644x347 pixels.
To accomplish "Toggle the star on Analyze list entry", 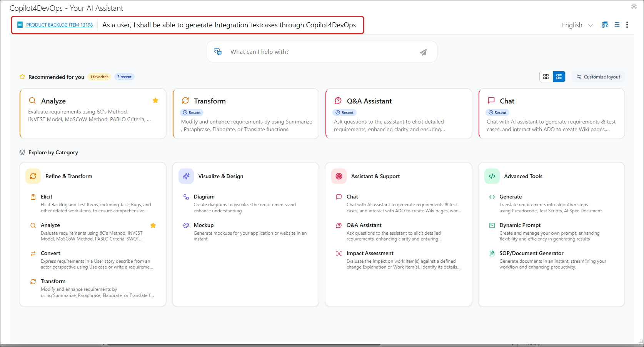I will (x=153, y=225).
